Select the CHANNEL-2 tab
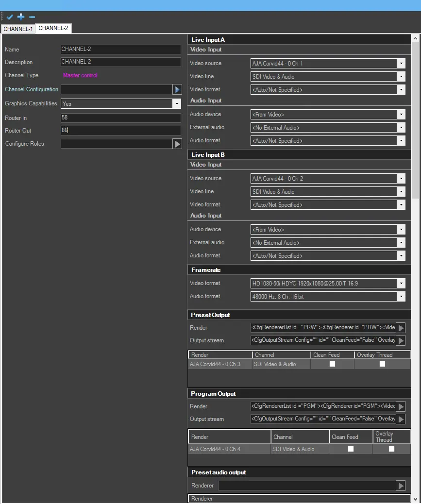The width and height of the screenshot is (421, 504). coord(53,28)
